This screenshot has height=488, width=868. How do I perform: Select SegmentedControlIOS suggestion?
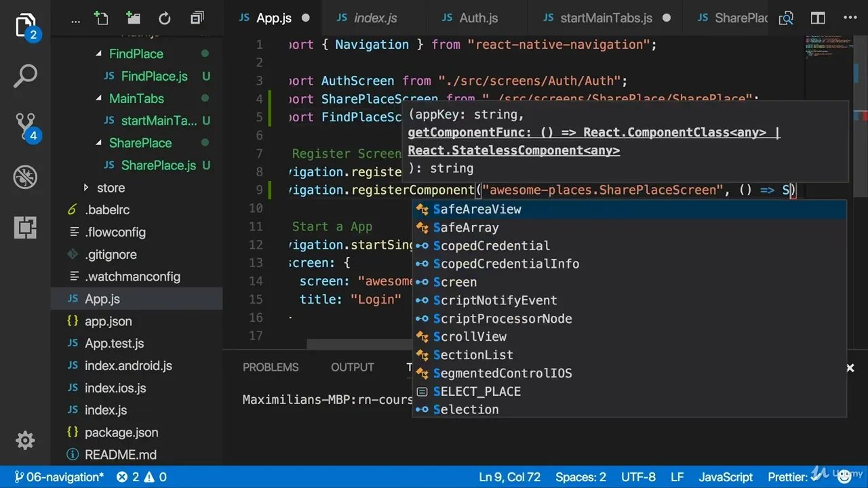[x=629, y=373]
